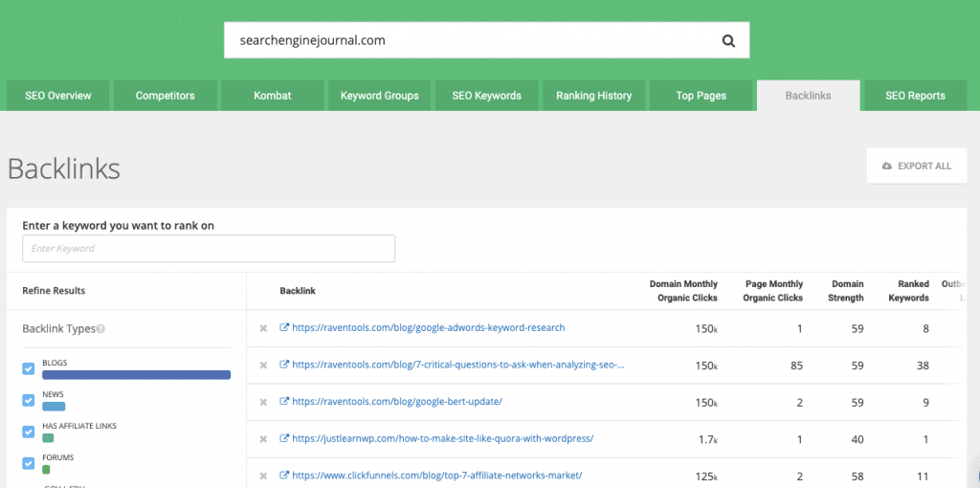Remove the google-bert-update backlink row

(x=264, y=402)
